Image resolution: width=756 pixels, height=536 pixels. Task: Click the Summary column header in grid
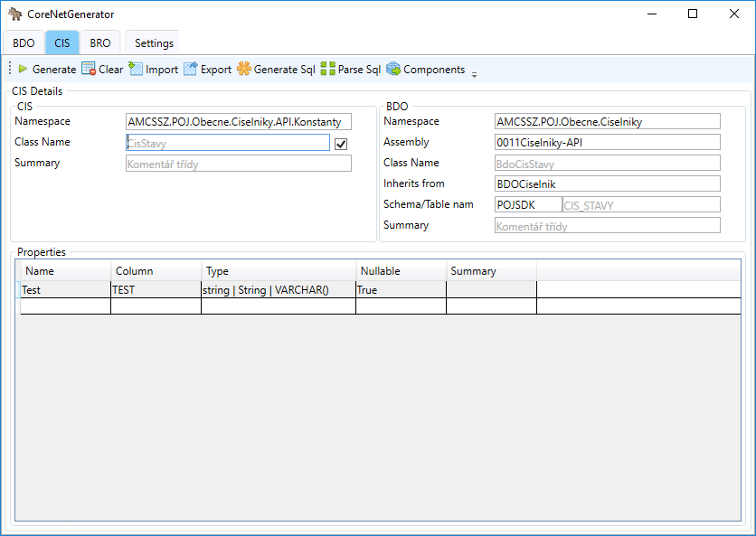tap(491, 271)
